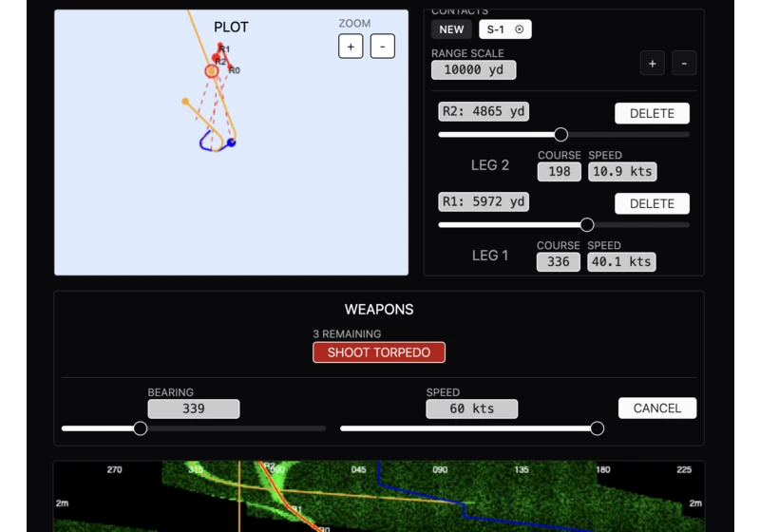760x532 pixels.
Task: Increase range scale with plus button
Action: 652,63
